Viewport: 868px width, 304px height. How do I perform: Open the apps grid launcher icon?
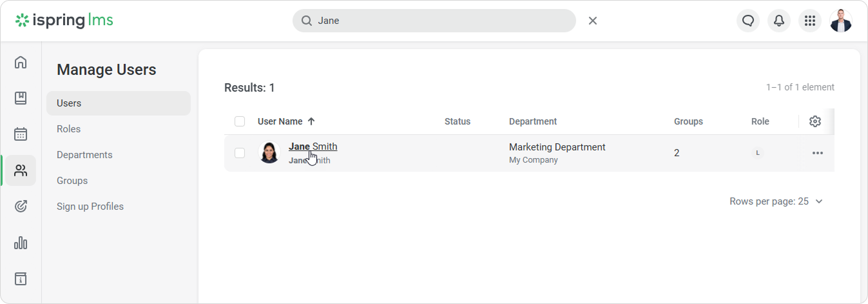pyautogui.click(x=809, y=21)
